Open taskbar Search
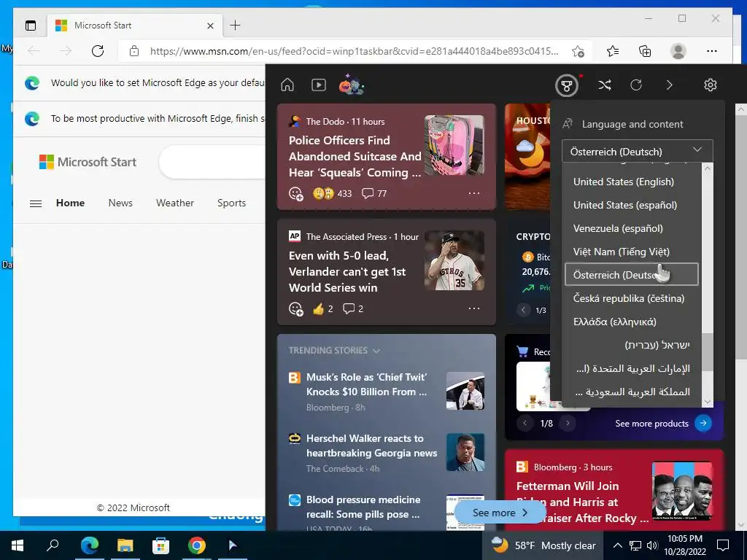Screen dimensions: 747x560 [x=53, y=545]
